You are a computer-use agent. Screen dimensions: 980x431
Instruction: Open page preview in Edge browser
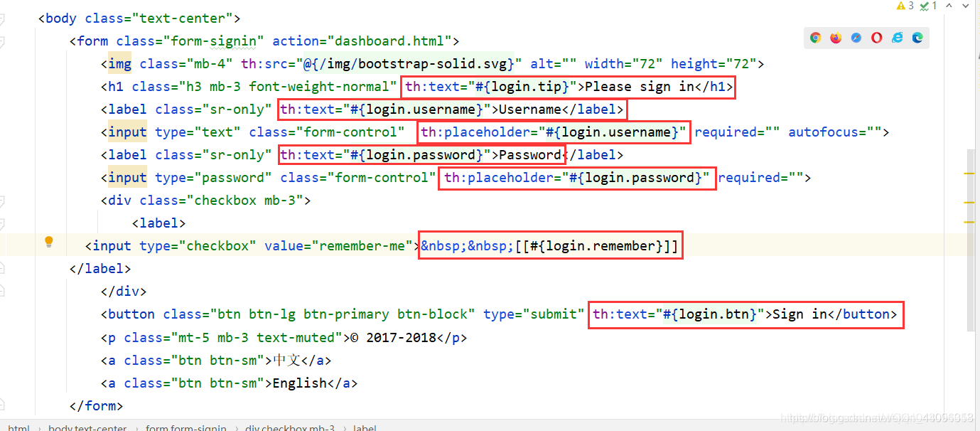coord(917,38)
